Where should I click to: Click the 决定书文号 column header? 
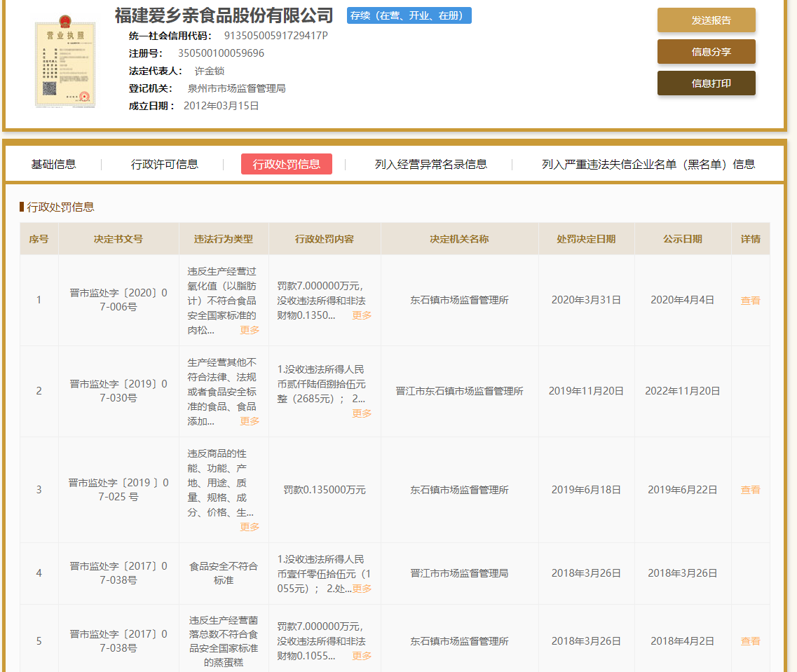click(x=118, y=239)
